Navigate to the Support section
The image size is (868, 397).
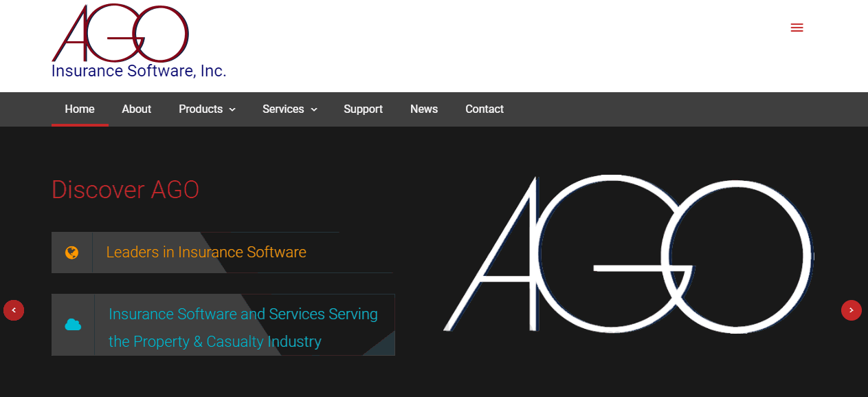pyautogui.click(x=363, y=109)
